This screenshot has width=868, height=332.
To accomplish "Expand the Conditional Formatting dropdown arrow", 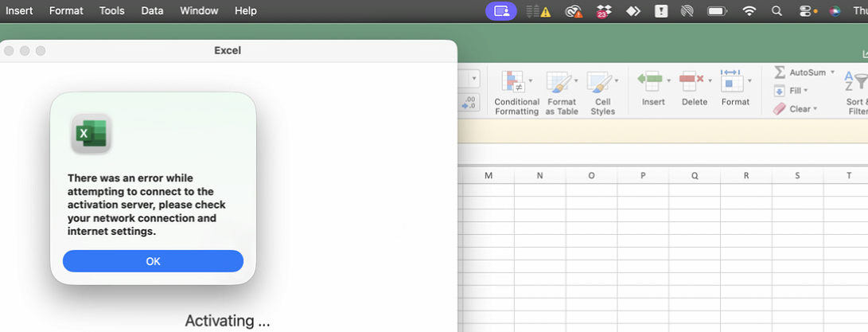I will tap(531, 81).
